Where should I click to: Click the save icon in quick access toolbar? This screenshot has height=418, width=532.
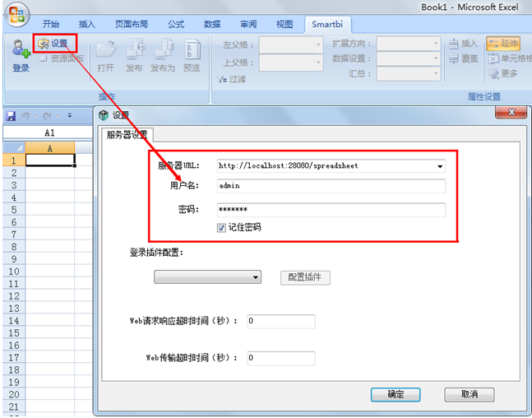12,116
